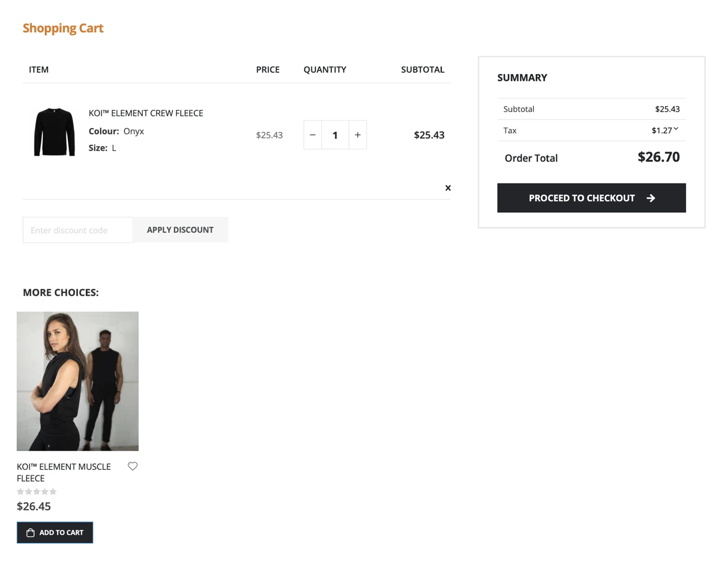Open the Koi Element Crew Fleece product link
Screen dimensions: 728x566
(146, 113)
